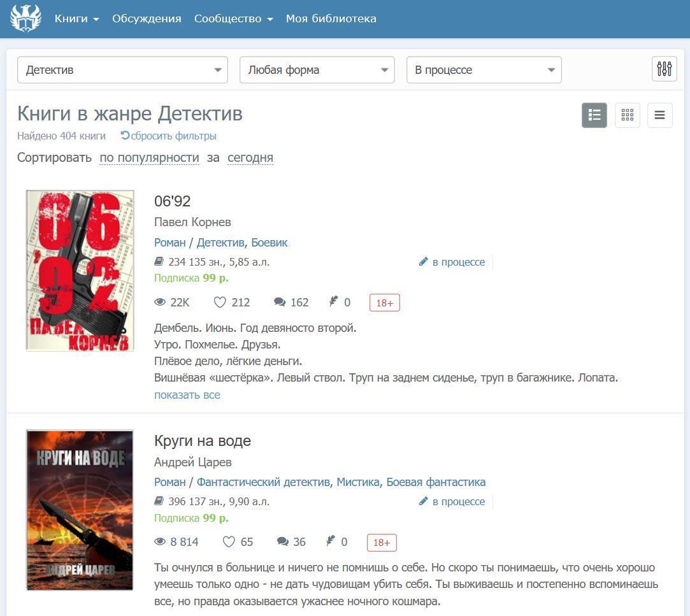Image resolution: width=690 pixels, height=616 pixels.
Task: Expand the Любая форма dropdown
Action: point(317,70)
